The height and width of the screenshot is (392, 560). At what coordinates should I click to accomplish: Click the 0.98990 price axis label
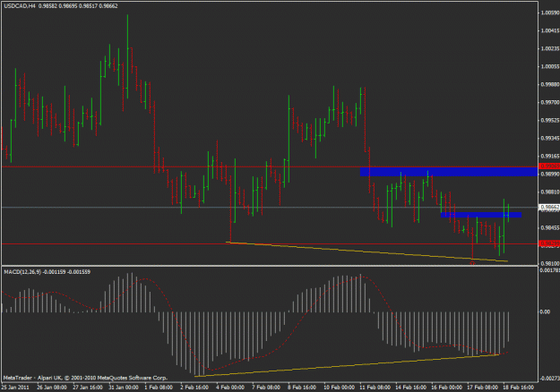click(x=549, y=174)
